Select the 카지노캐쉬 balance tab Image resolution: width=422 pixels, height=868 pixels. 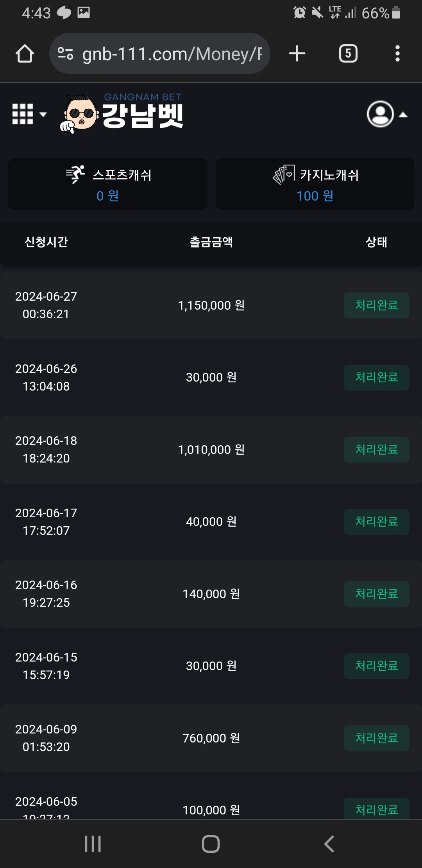pyautogui.click(x=315, y=184)
